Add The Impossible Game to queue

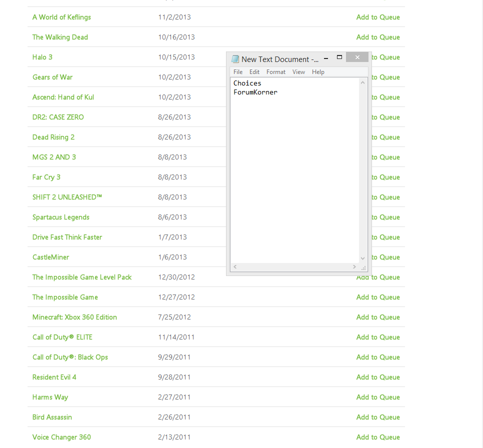click(x=378, y=297)
